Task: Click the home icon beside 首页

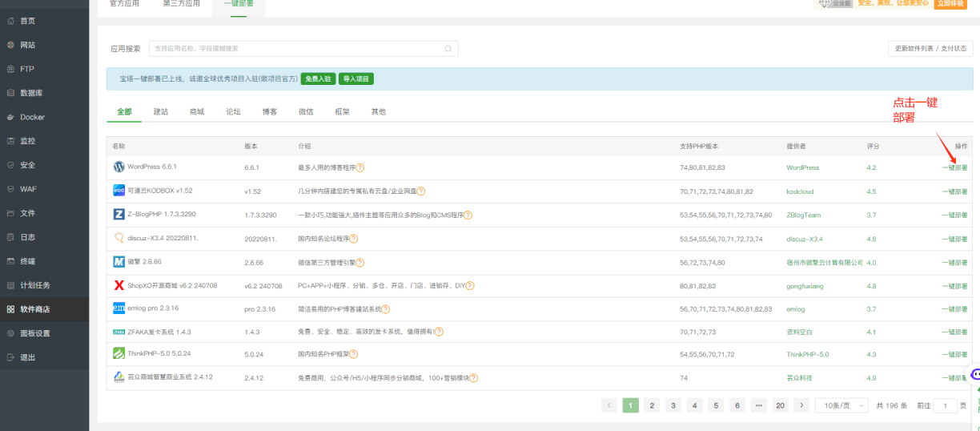Action: [10, 21]
